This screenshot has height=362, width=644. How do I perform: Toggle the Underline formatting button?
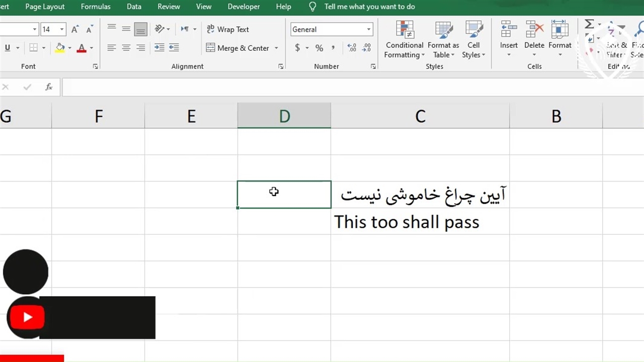click(7, 48)
